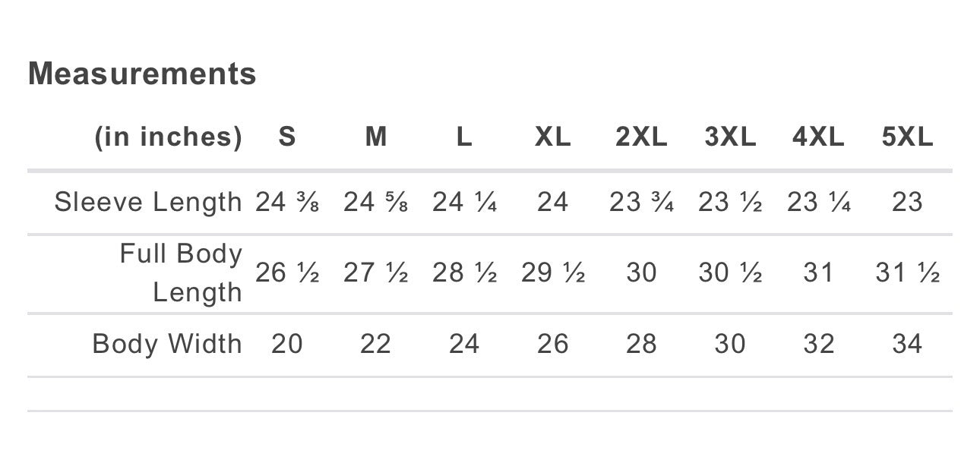Click the 5XL full body length 31 ½
The width and height of the screenshot is (980, 463).
(907, 272)
